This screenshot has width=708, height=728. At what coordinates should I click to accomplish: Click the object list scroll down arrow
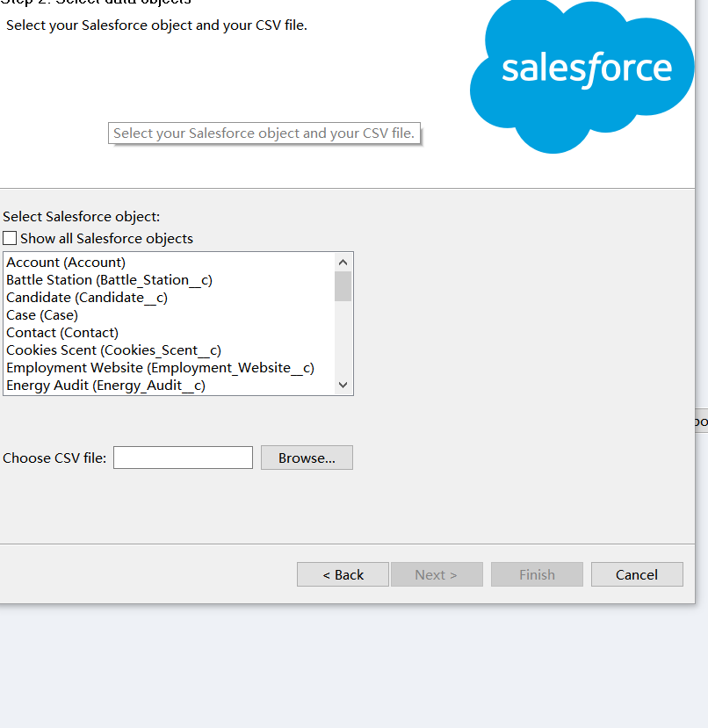(x=343, y=385)
